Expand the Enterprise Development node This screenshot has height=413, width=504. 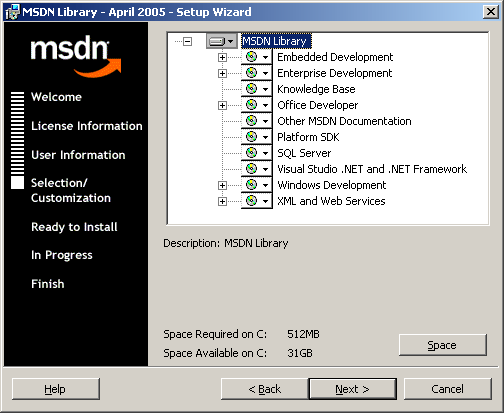pos(222,73)
